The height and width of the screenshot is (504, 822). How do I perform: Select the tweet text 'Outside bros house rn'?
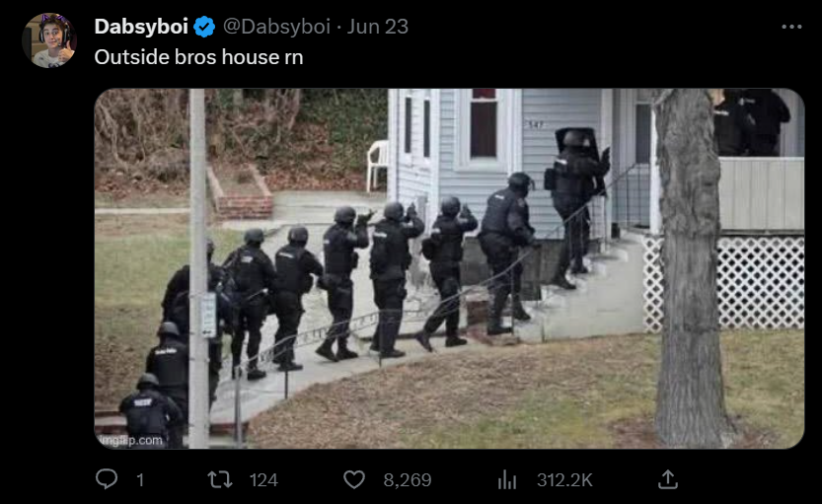[x=198, y=57]
